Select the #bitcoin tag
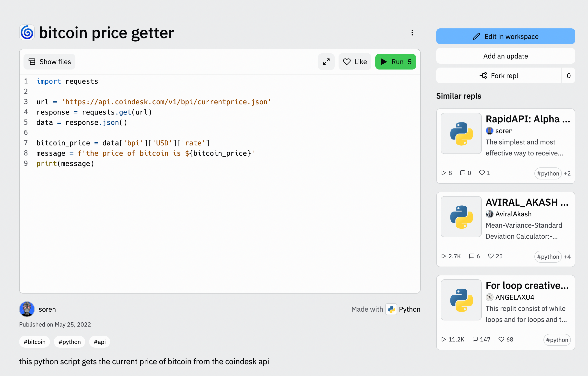Viewport: 588px width, 376px height. (35, 342)
